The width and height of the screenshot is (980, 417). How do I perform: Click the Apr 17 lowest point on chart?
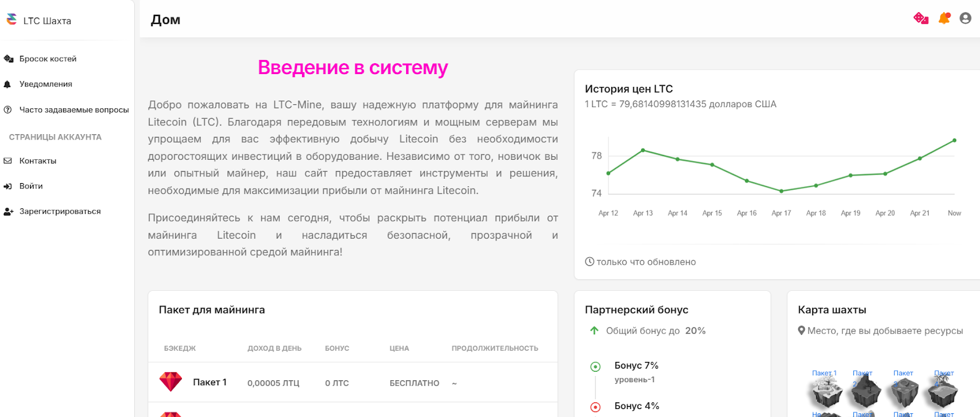(782, 191)
